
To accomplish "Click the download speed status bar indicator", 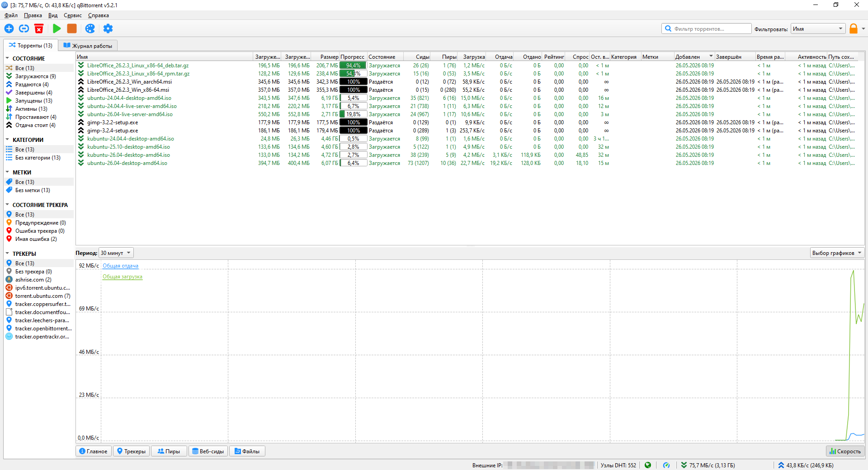I will pos(708,465).
